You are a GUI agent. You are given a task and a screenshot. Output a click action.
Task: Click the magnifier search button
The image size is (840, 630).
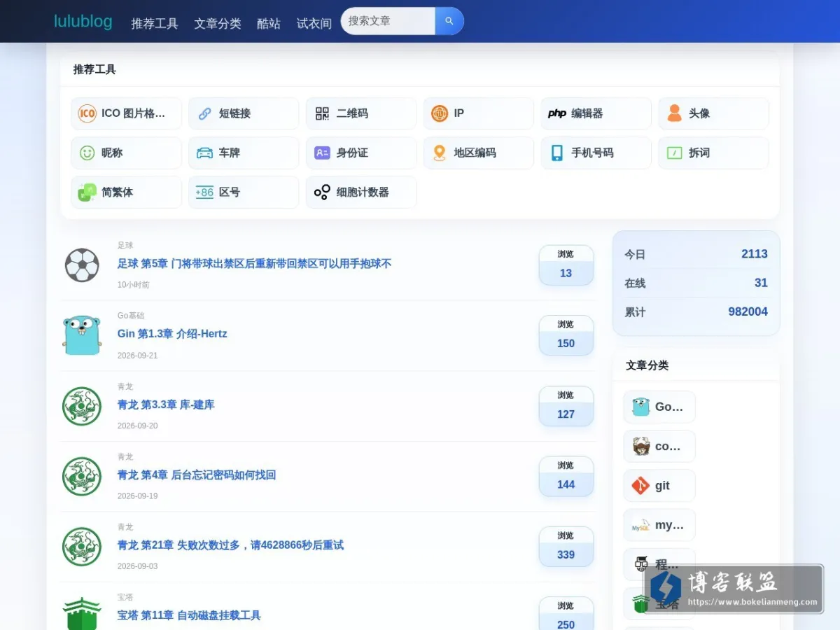[x=449, y=21]
